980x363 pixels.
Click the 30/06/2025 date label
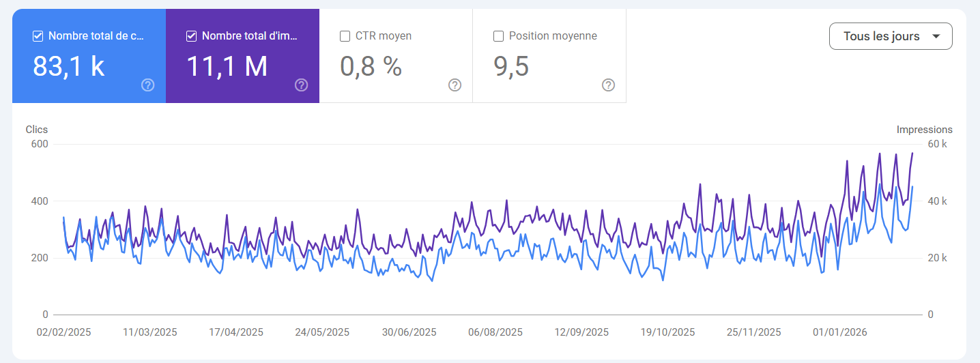click(x=409, y=332)
